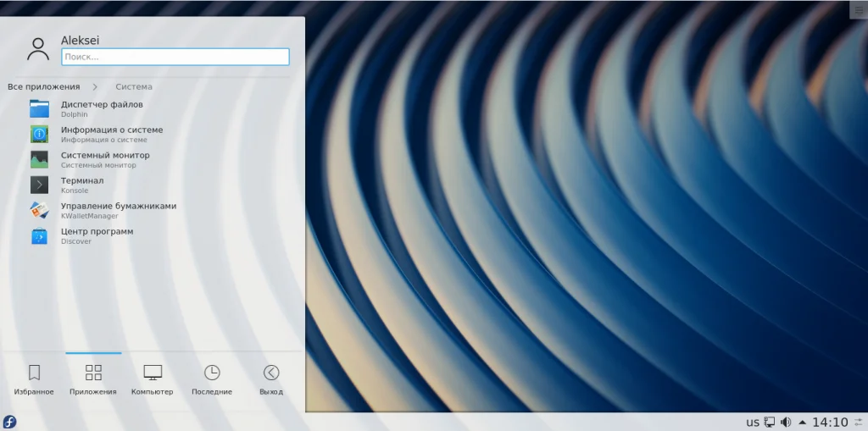Screen dimensions: 868x431
Task: Click the Aleksei user avatar icon
Action: (x=38, y=49)
